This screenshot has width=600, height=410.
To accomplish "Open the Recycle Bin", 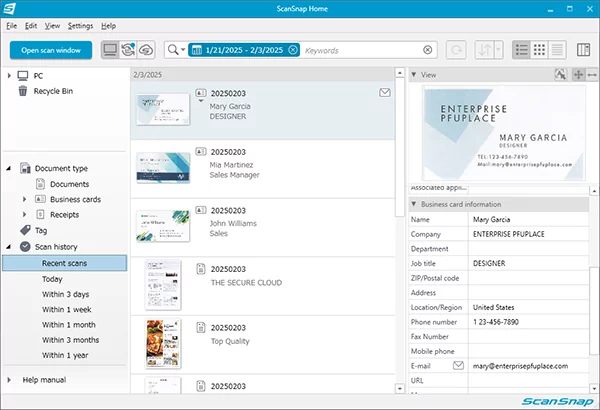I will pos(45,91).
